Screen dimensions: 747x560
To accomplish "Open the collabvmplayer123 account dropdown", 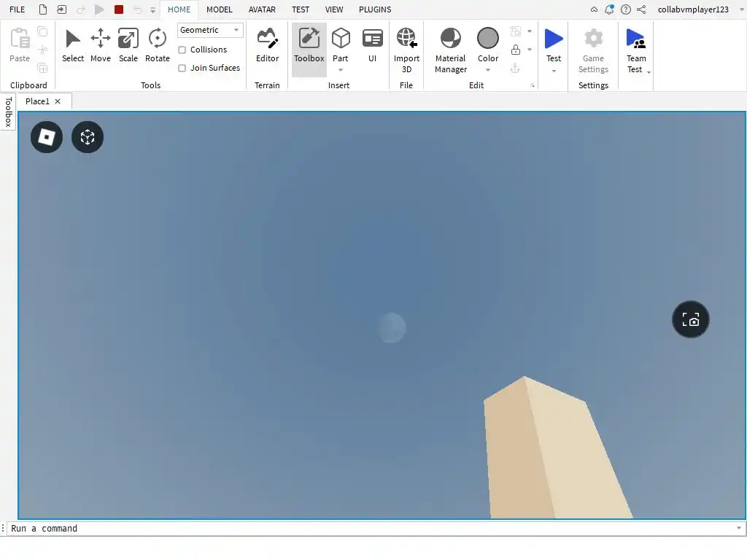I will coord(742,9).
